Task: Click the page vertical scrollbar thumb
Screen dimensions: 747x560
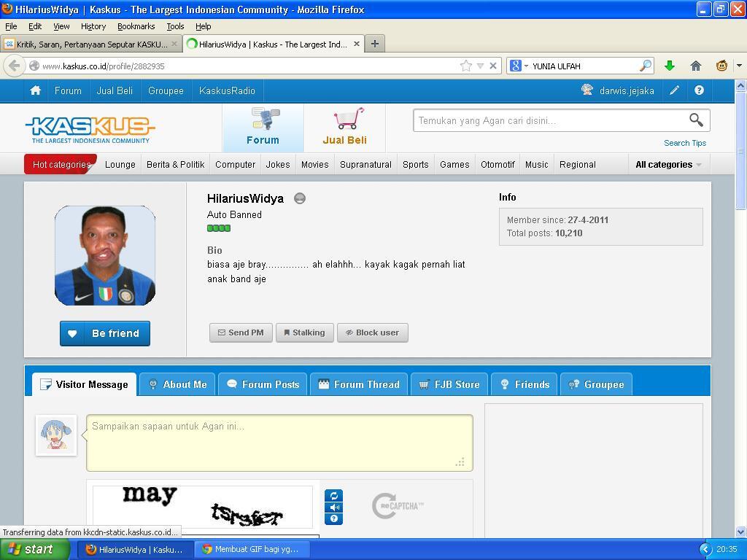Action: (741, 152)
